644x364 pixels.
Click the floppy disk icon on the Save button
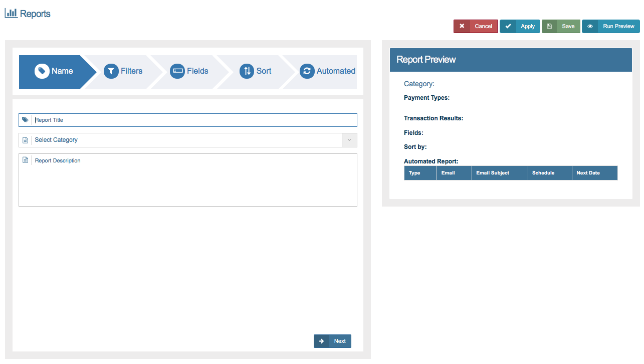coord(549,26)
